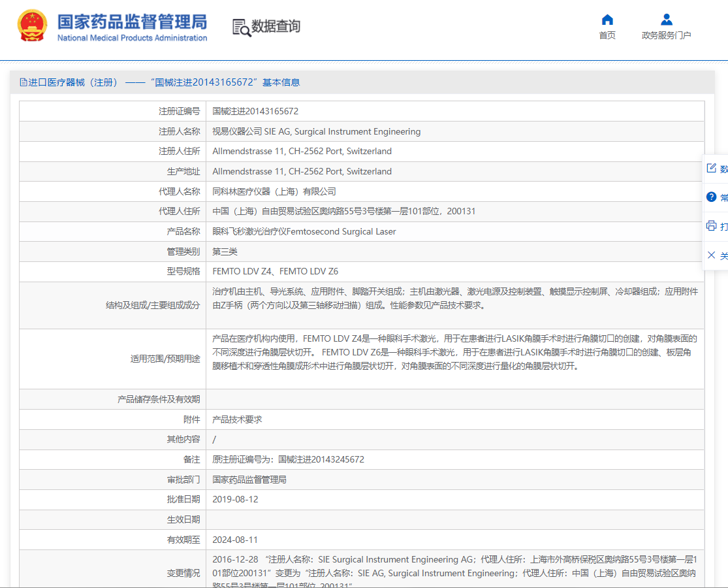This screenshot has width=728, height=588.
Task: Click the 适用范围/预期用途 row label
Action: 165,359
